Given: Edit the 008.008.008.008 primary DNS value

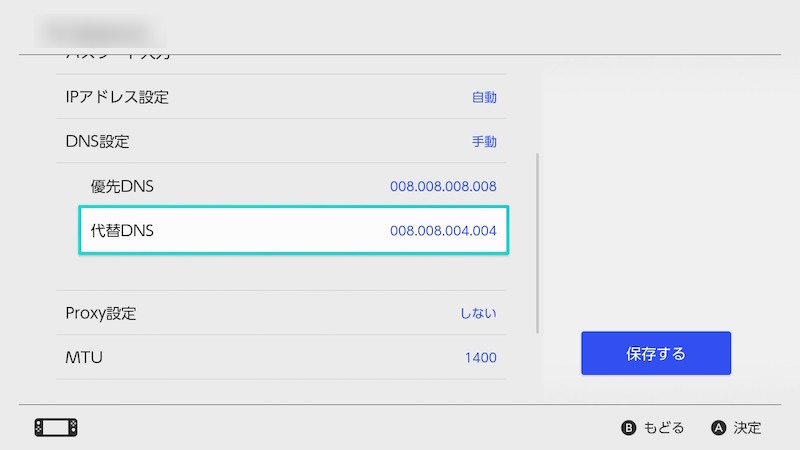Looking at the screenshot, I should (x=443, y=187).
